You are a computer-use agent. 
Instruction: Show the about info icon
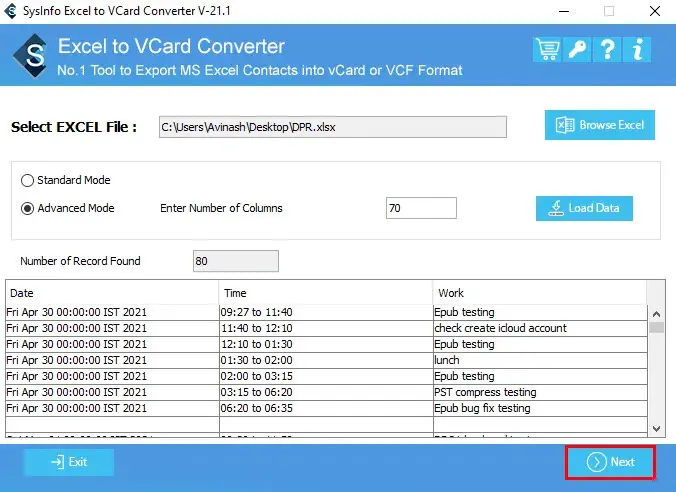point(637,50)
